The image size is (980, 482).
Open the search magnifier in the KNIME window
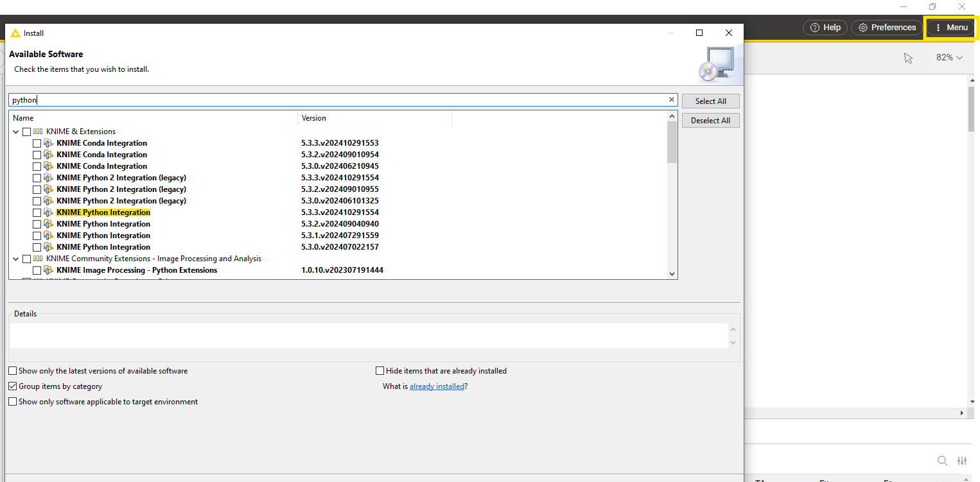(942, 460)
